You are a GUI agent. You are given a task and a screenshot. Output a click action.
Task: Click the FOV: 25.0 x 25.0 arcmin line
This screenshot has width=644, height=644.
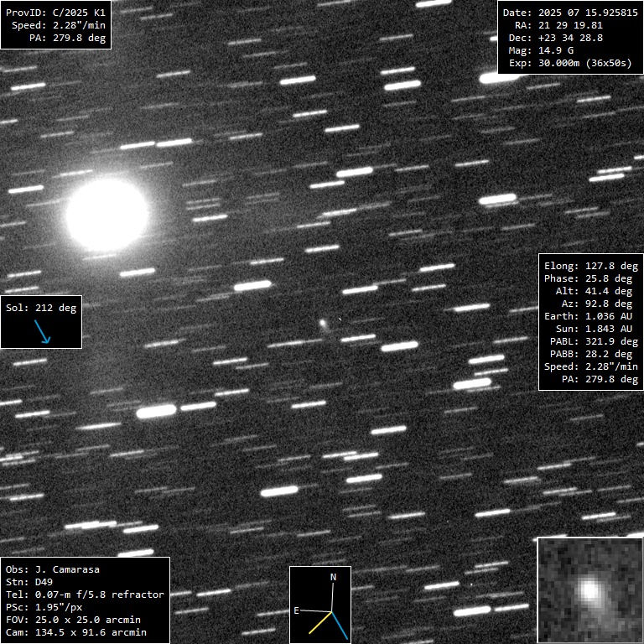coord(73,620)
